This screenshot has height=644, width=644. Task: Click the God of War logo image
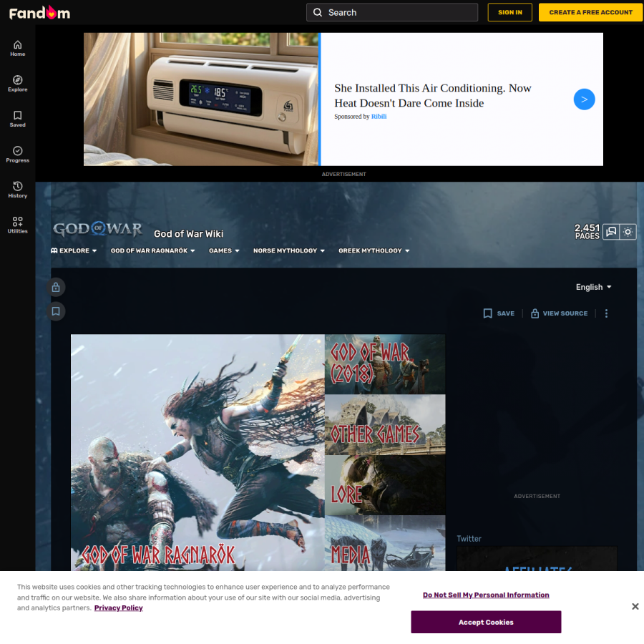click(98, 229)
